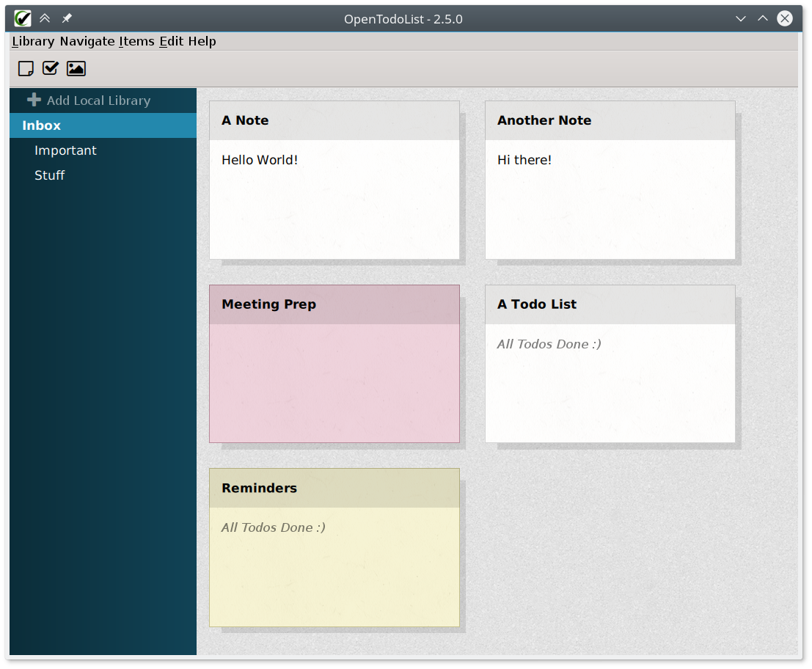Create a new note with toolbar icon
The image size is (812, 669).
(x=26, y=68)
